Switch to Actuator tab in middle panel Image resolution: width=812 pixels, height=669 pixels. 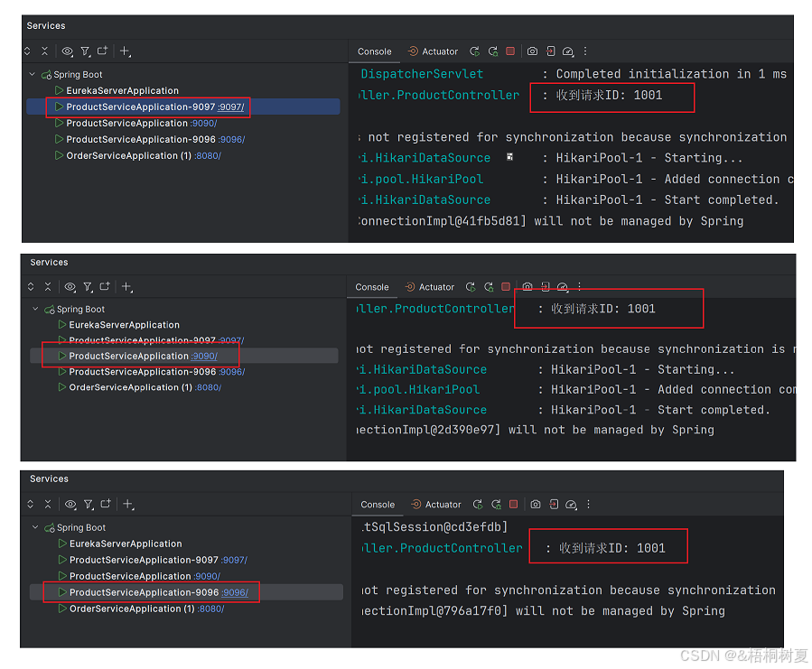coord(430,287)
